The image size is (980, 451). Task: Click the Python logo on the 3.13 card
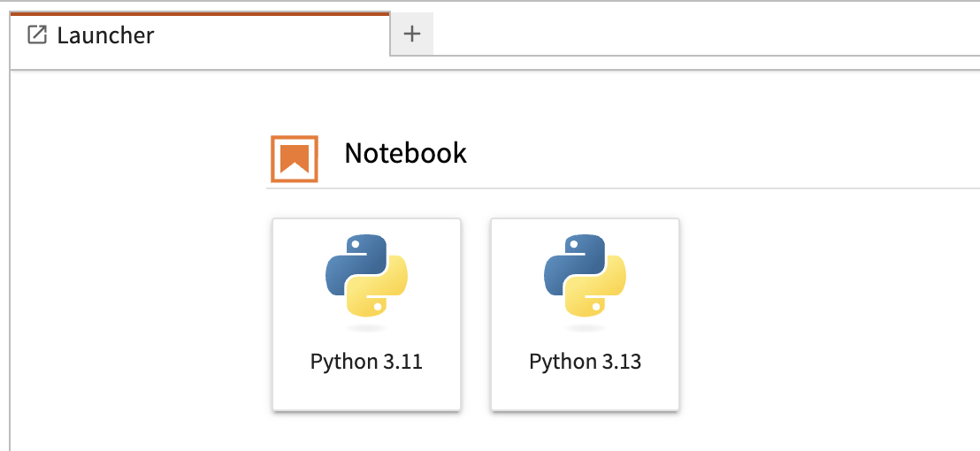pos(585,276)
